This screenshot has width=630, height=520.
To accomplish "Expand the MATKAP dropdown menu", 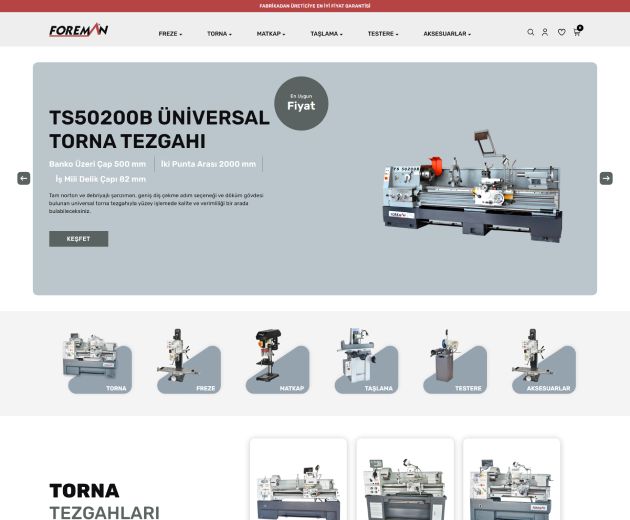I will (x=270, y=34).
